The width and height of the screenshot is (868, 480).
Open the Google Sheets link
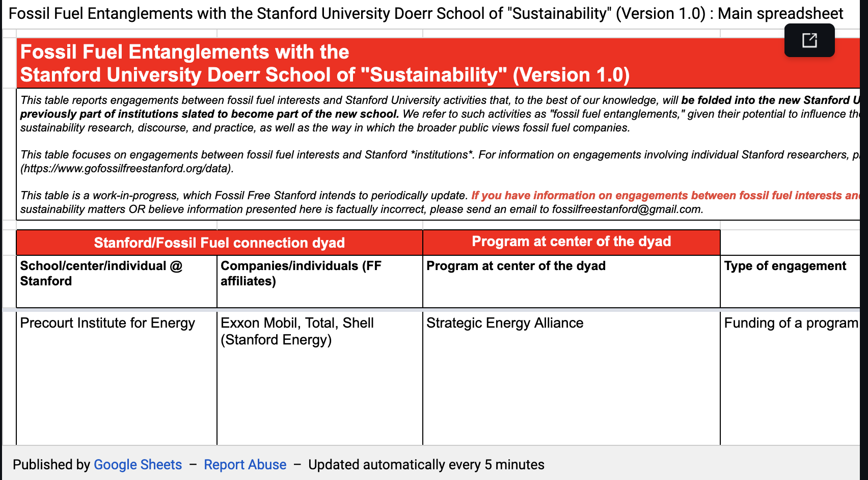point(138,465)
